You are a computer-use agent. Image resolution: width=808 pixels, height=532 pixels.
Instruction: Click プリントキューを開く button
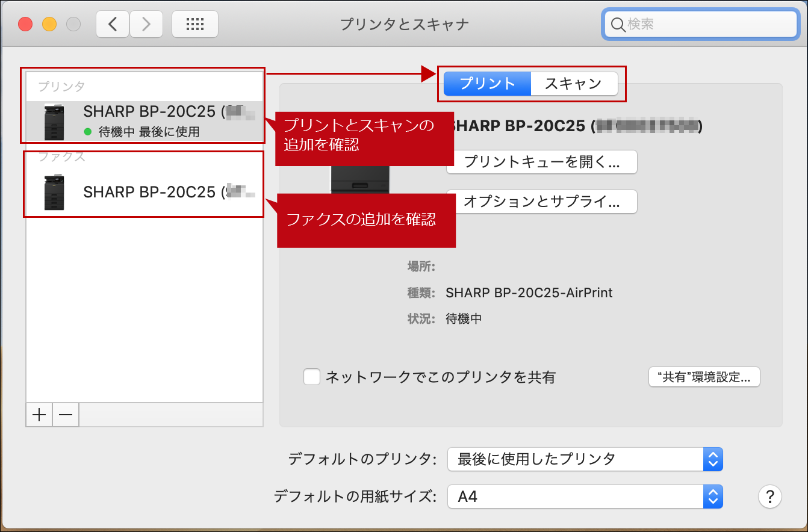coord(542,162)
